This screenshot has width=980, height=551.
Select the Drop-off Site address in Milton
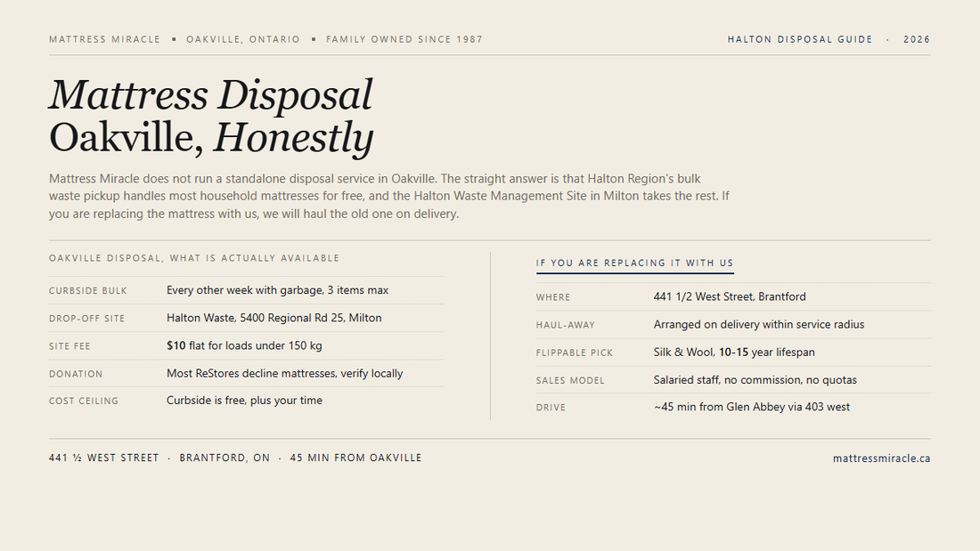274,318
